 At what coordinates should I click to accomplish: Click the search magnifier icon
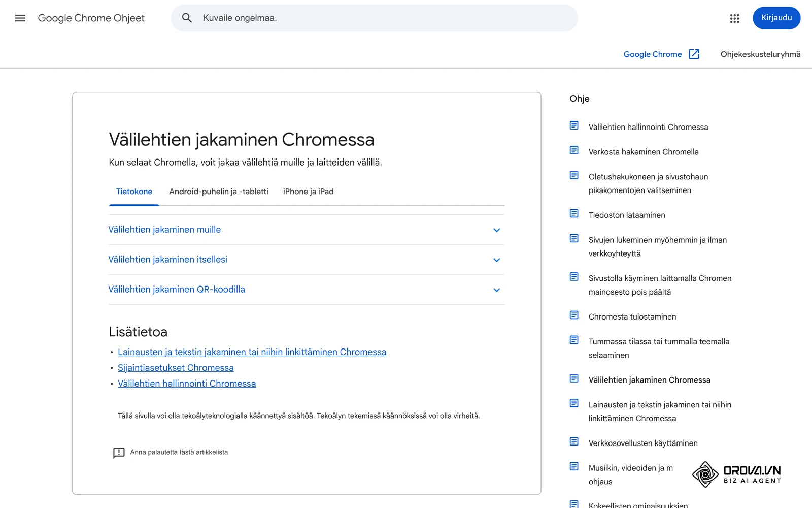(187, 18)
